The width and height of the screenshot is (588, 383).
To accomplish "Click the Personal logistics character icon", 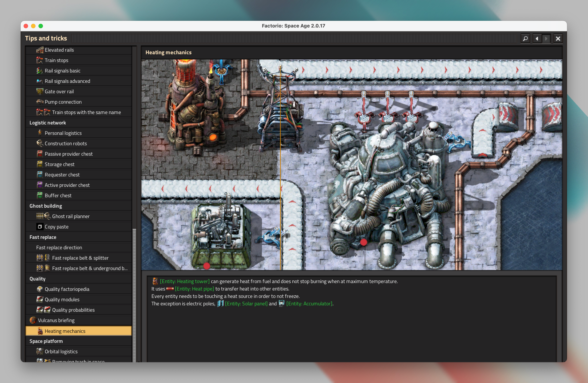I will tap(40, 133).
